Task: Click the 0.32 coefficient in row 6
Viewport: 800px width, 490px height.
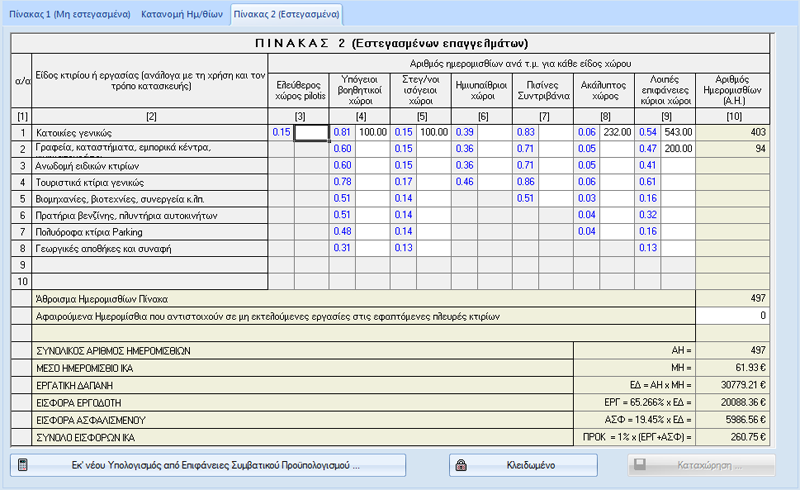Action: click(648, 215)
